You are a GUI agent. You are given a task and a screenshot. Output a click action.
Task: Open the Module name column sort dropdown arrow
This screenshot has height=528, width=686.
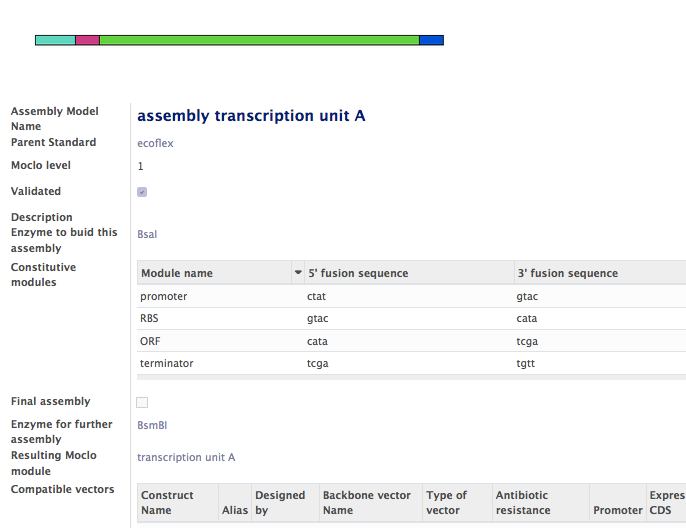[298, 273]
